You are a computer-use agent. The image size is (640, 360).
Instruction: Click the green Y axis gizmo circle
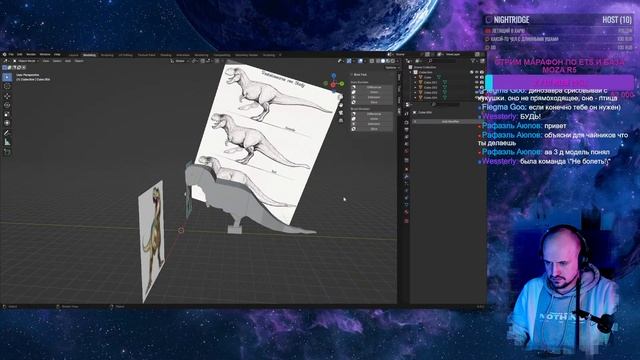342,84
